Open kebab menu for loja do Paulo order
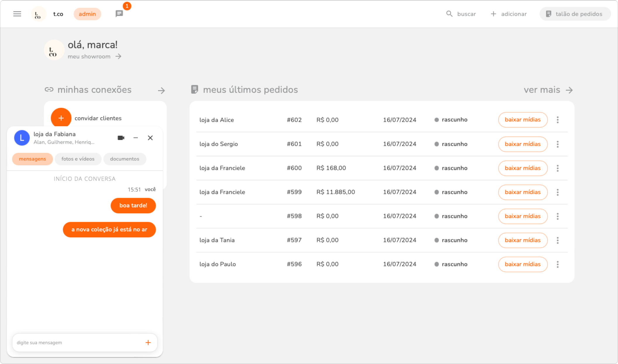Image resolution: width=618 pixels, height=364 pixels. point(557,264)
